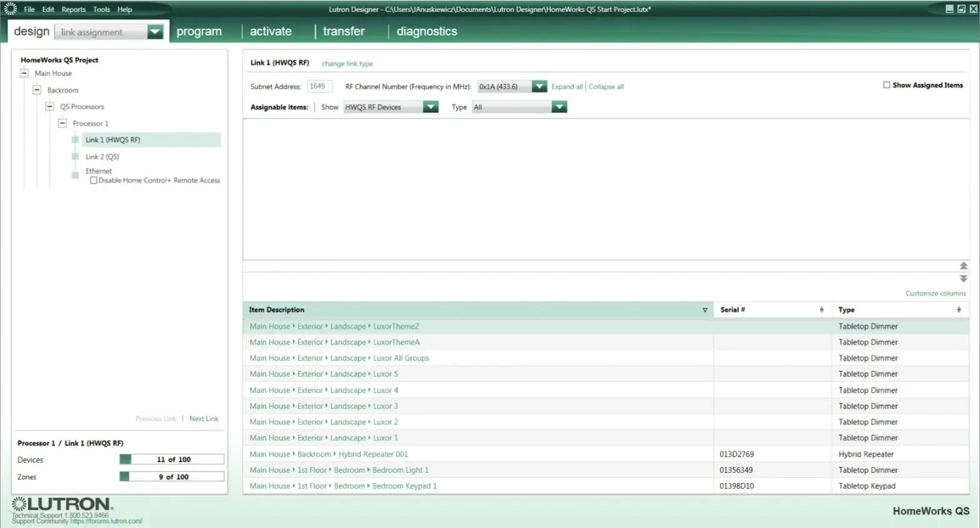The image size is (980, 528).
Task: Select the LuxorThemeZ row
Action: 605,326
